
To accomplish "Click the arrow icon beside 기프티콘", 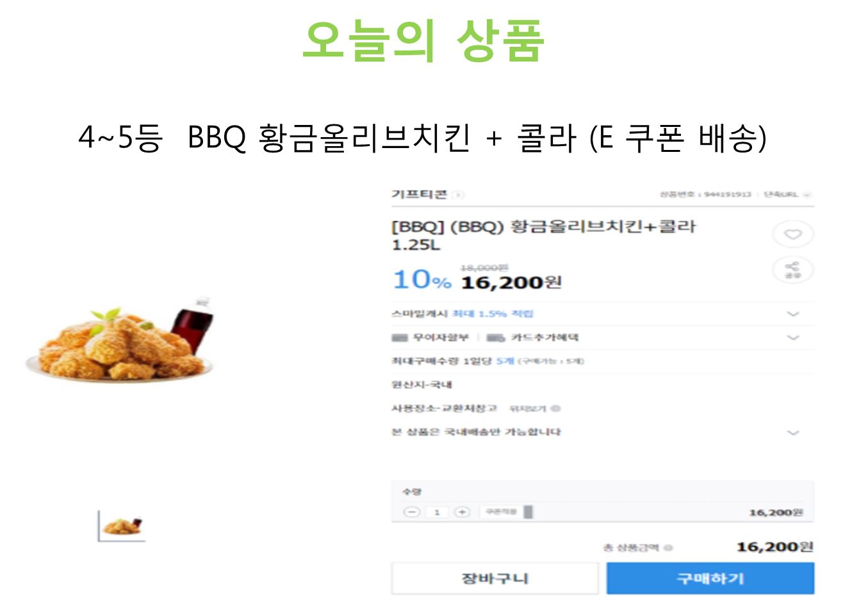I will pos(459,195).
